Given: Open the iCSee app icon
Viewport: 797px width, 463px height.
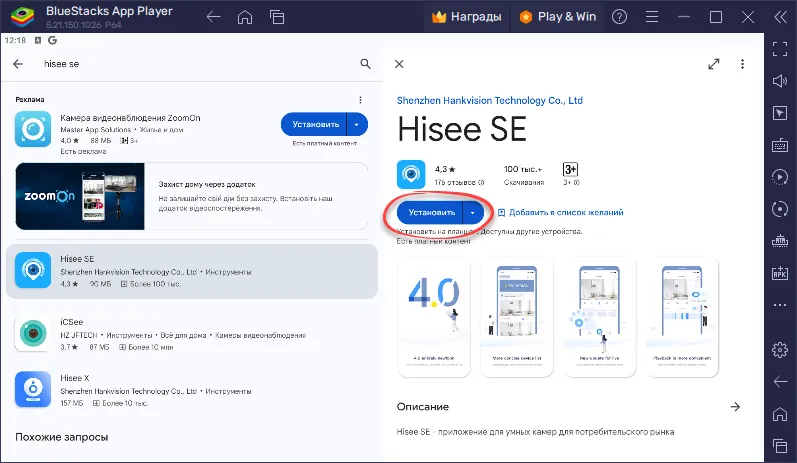Looking at the screenshot, I should click(x=33, y=333).
